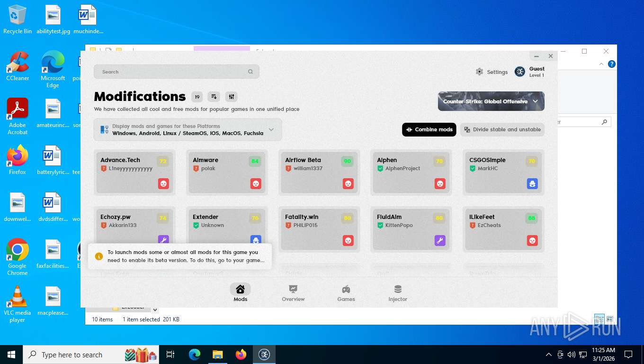Open the Advance.Tech mod card
The height and width of the screenshot is (364, 644).
coord(134,173)
